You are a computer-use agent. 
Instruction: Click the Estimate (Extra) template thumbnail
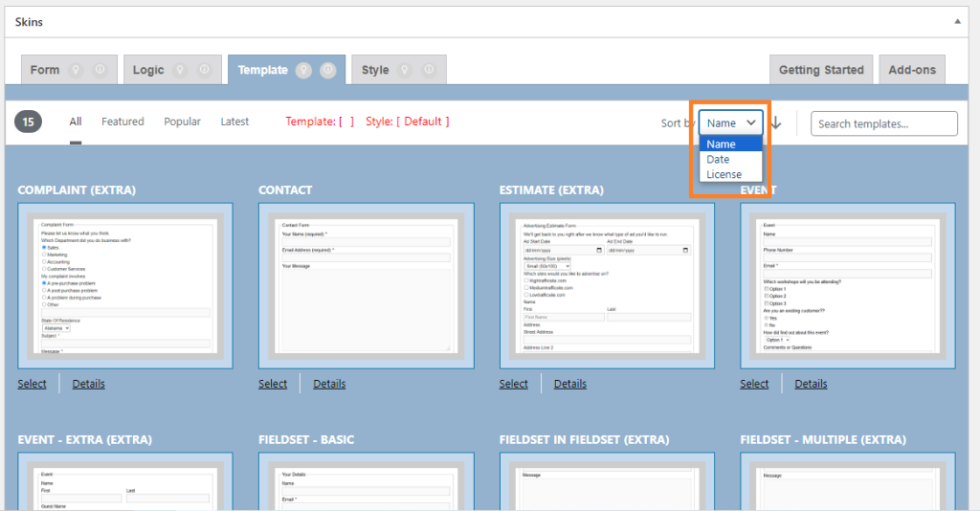pyautogui.click(x=607, y=285)
